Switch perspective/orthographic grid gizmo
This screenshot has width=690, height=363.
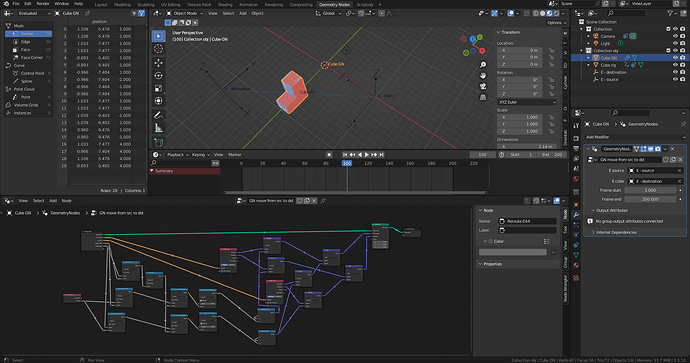coord(483,97)
